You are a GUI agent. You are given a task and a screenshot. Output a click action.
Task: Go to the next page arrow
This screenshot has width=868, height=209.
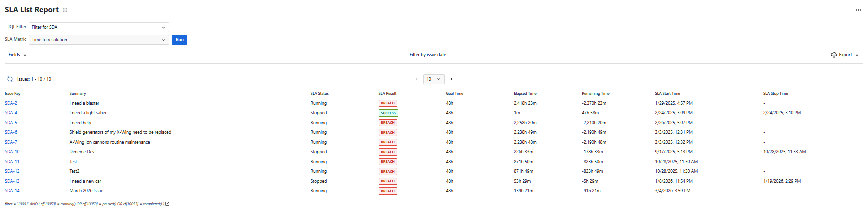pyautogui.click(x=452, y=79)
